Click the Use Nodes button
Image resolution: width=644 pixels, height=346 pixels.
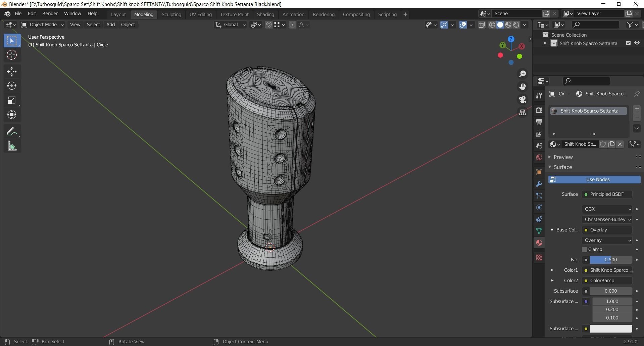tap(594, 179)
